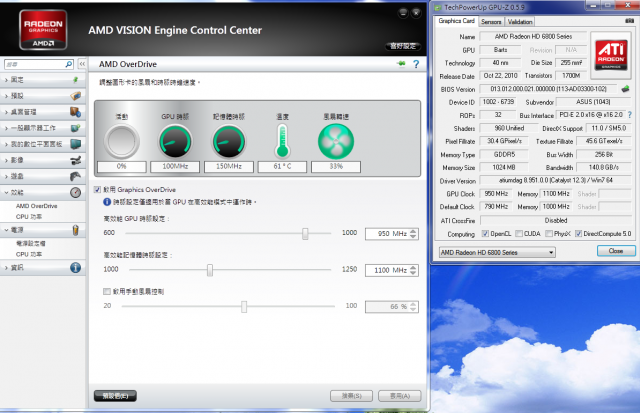640x413 pixels.
Task: Toggle OpenCL checkbox in GPU-Z
Action: [485, 233]
